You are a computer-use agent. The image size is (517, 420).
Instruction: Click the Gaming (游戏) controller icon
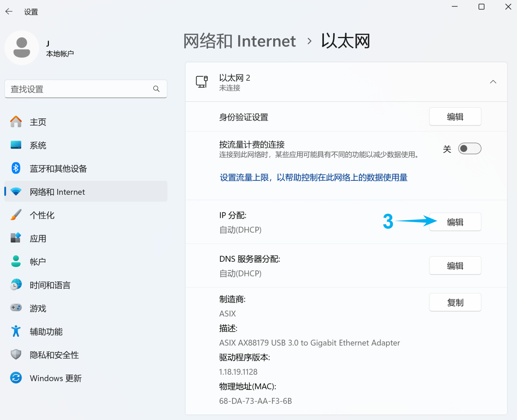(16, 308)
